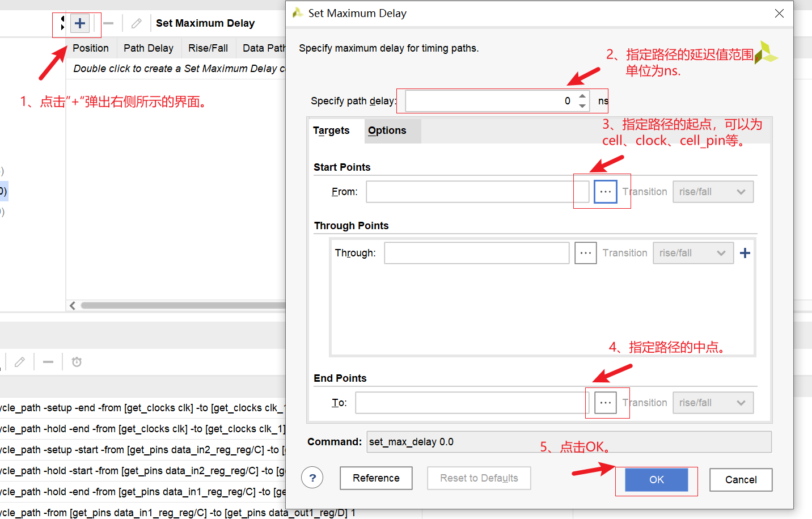
Task: Click the clock icon in lower toolbar
Action: (77, 362)
